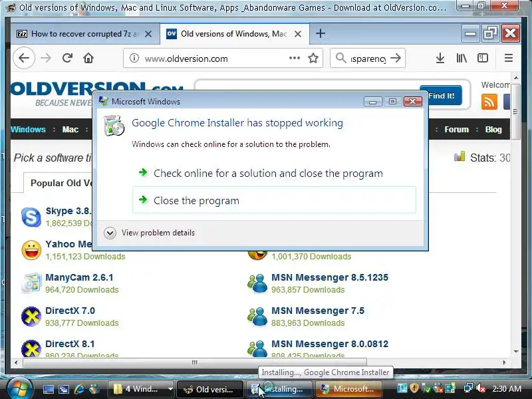Switch to the How to recover corrupted 7z tab
Screen dimensions: 532x399
click(x=85, y=34)
